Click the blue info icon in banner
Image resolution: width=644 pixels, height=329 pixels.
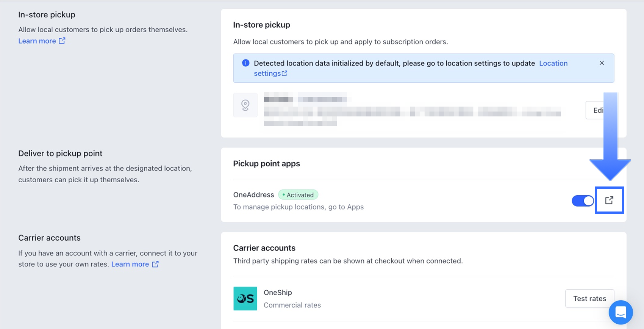[x=245, y=63]
